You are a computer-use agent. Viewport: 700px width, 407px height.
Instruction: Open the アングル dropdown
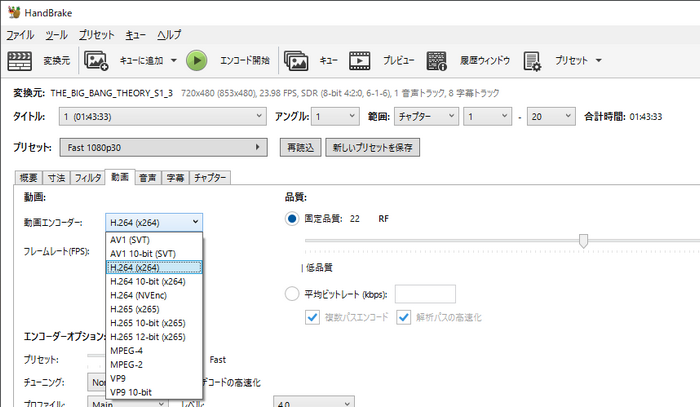pyautogui.click(x=335, y=116)
